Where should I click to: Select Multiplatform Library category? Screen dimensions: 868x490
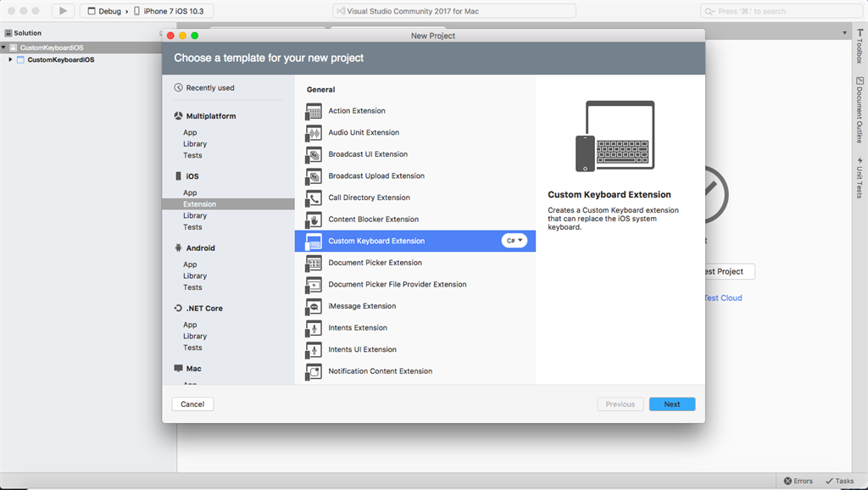pos(195,143)
